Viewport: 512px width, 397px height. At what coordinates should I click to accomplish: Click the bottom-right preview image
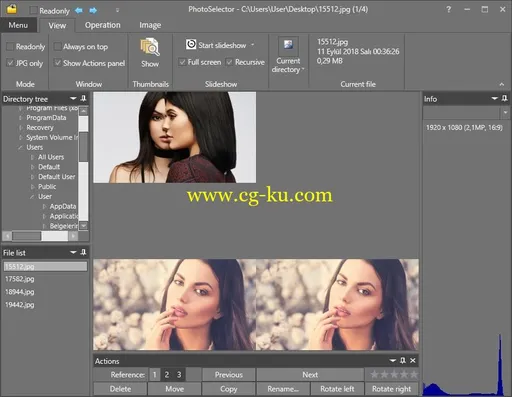(337, 305)
